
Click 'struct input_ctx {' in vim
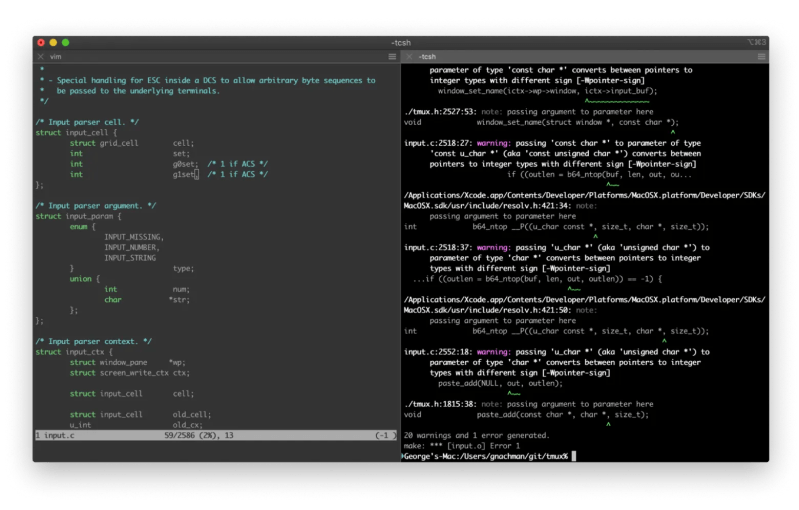(74, 352)
